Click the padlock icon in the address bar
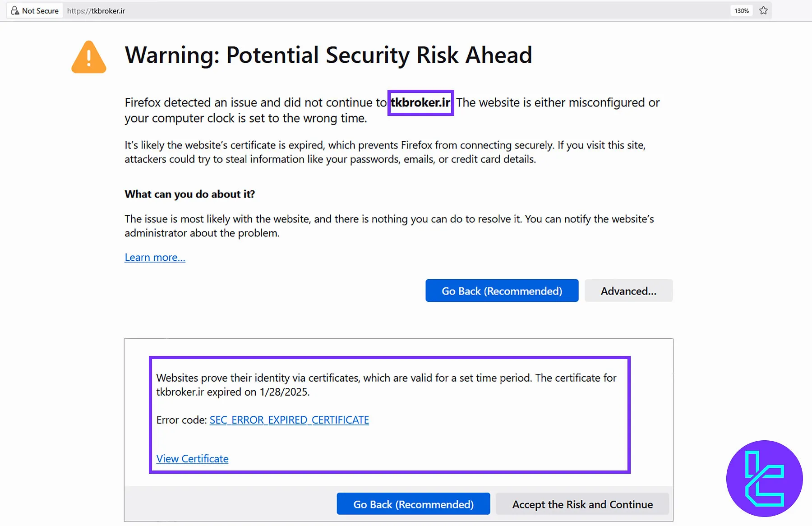This screenshot has height=526, width=812. [15, 11]
